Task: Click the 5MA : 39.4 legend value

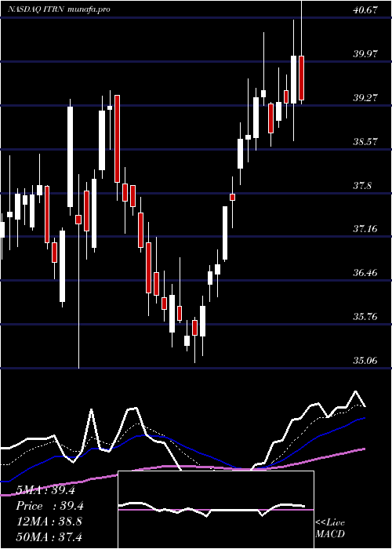Action: (45, 490)
